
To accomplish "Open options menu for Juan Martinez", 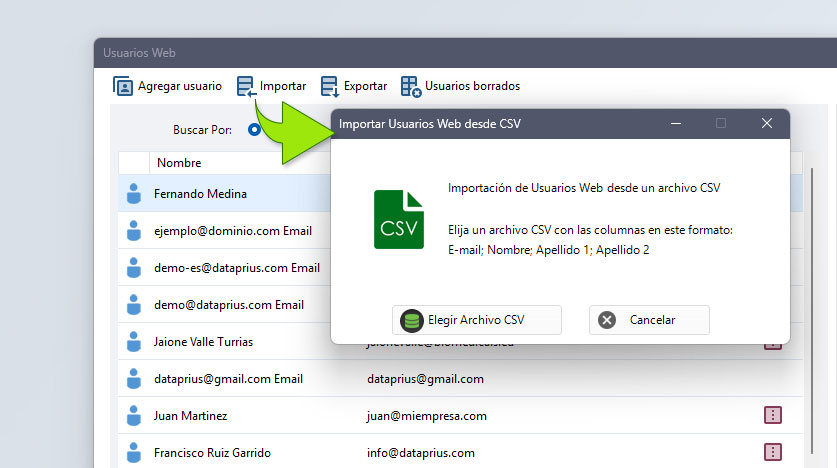I will pyautogui.click(x=773, y=415).
